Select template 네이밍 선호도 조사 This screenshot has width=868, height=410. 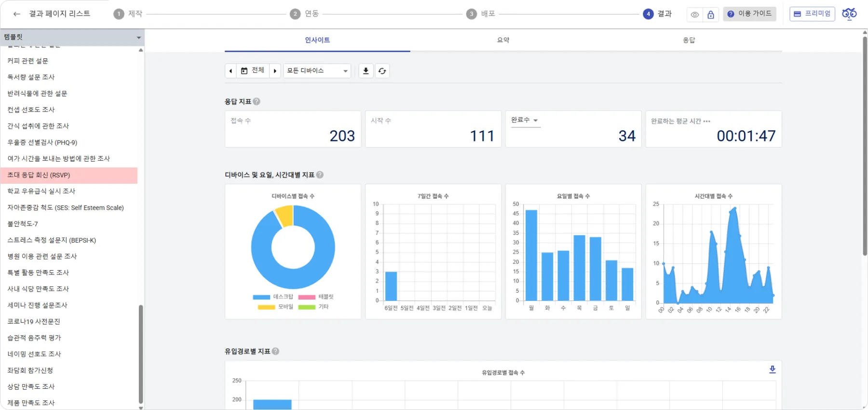pos(69,354)
